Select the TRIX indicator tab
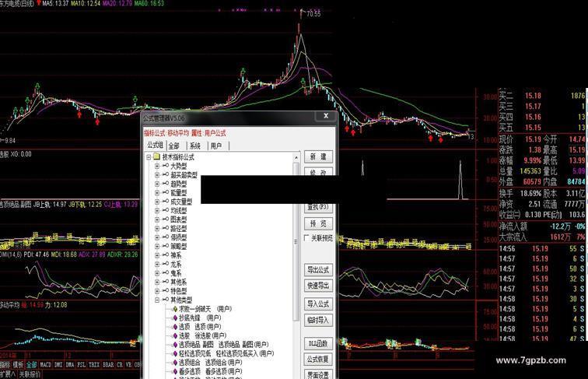 94,364
